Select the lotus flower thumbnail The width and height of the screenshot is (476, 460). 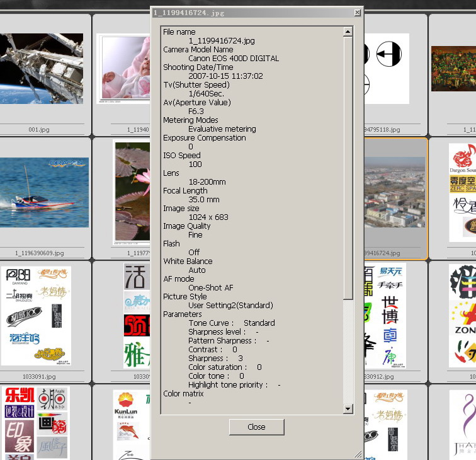coord(132,193)
